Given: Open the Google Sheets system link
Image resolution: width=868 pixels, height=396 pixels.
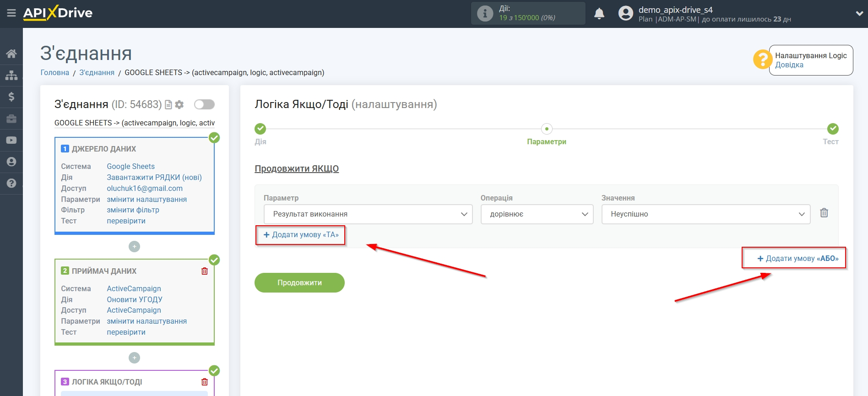Looking at the screenshot, I should coord(130,166).
